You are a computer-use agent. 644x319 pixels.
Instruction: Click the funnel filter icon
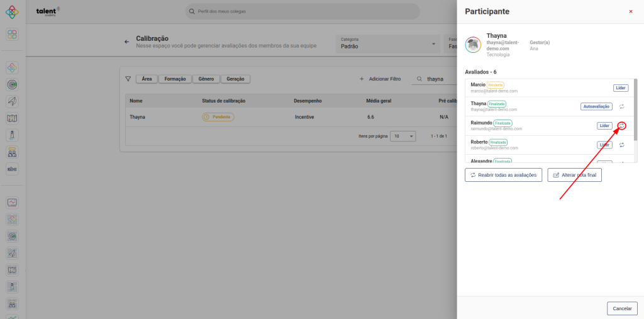[x=128, y=79]
